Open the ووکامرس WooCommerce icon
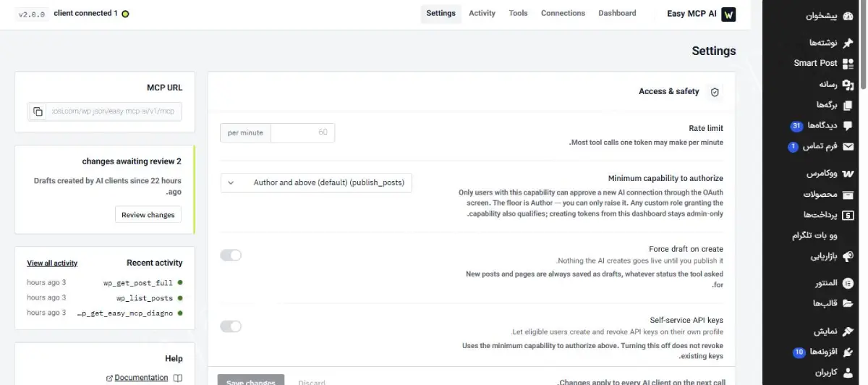868x385 pixels. pos(848,174)
